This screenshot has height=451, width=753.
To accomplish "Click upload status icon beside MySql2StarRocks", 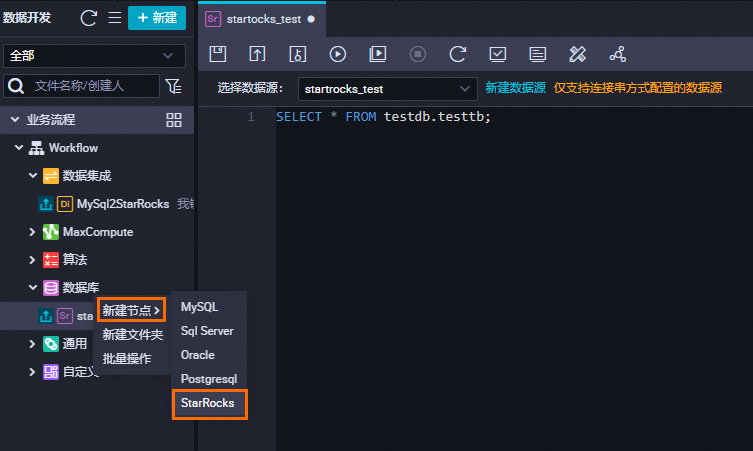I will coord(46,204).
